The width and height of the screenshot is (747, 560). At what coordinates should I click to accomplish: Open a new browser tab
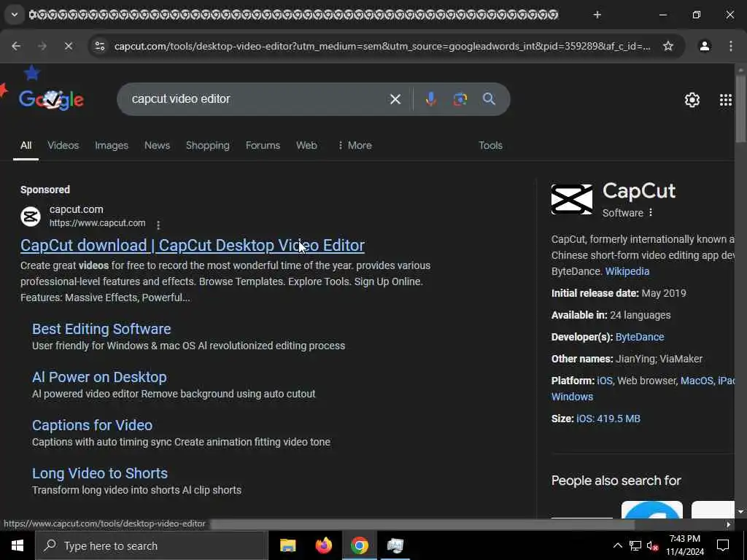597,15
